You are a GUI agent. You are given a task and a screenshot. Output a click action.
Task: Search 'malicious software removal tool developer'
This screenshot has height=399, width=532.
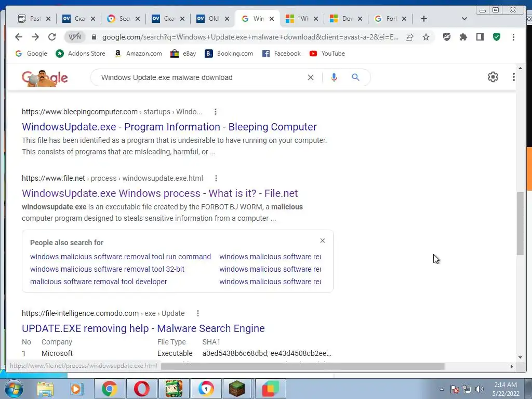pos(99,282)
